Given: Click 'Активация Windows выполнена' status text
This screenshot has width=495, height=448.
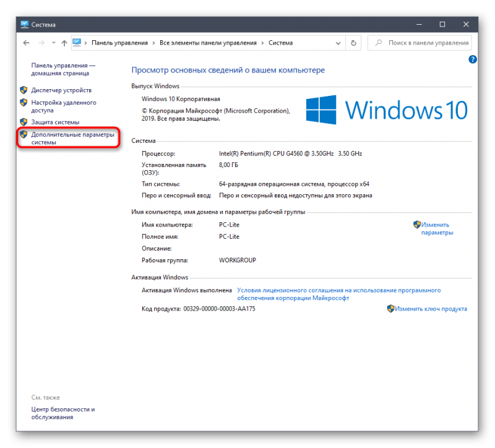Looking at the screenshot, I should pos(187,290).
